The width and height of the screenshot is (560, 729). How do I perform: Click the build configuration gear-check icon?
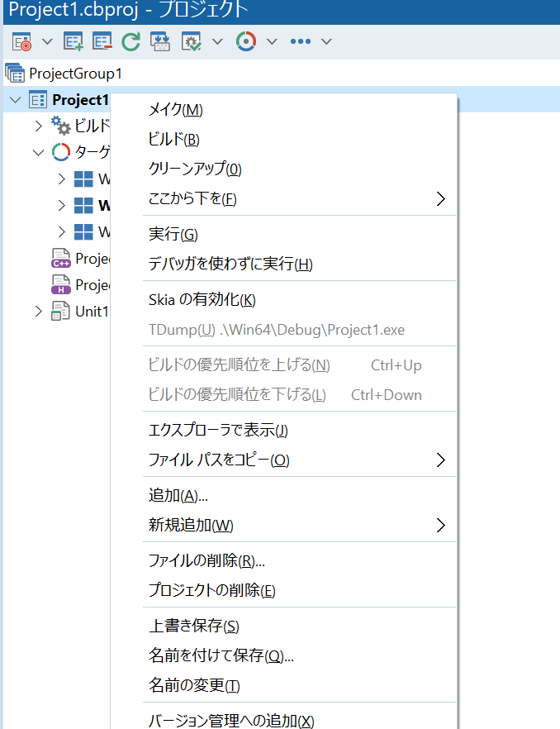click(192, 41)
